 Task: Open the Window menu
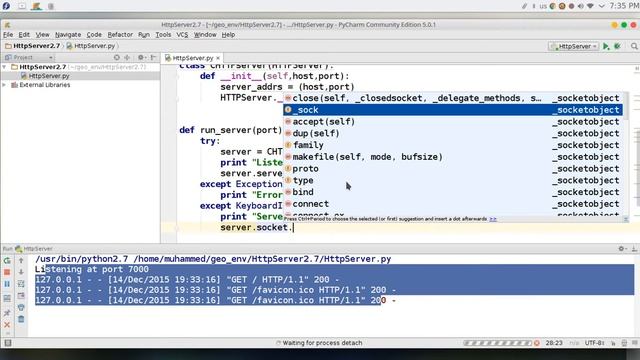205,35
